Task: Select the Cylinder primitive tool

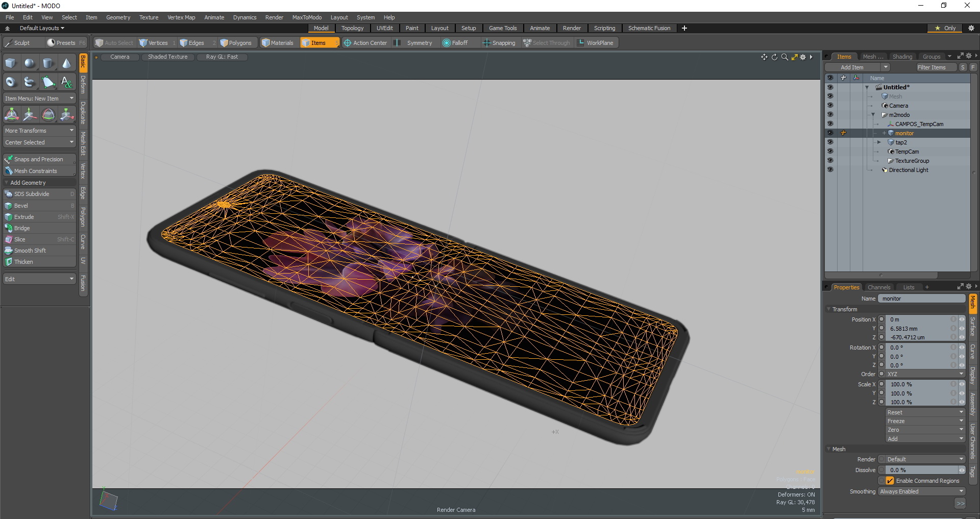Action: (x=48, y=63)
